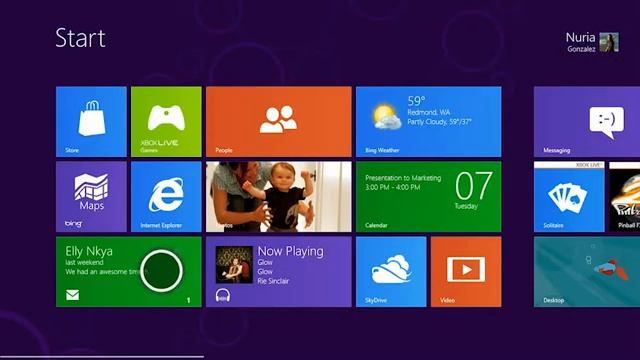Screen dimensions: 640x360
Task: Open the Messaging tile
Action: click(587, 122)
